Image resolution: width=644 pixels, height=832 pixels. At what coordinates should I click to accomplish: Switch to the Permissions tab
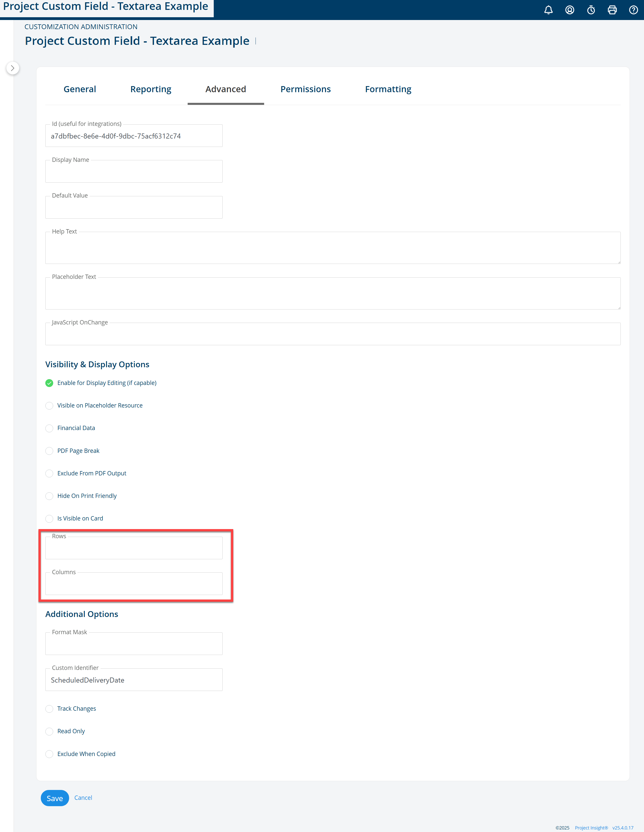305,89
